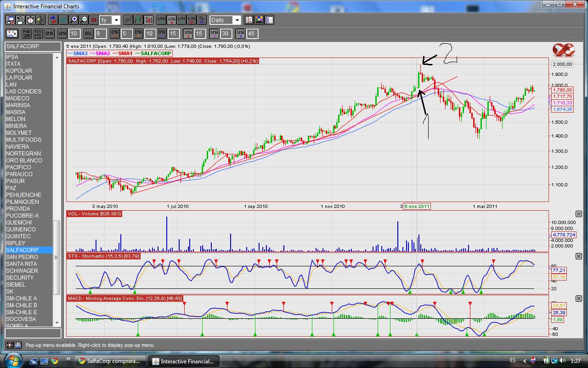
Task: Click the speaker sound icon in toolbar
Action: (40, 20)
